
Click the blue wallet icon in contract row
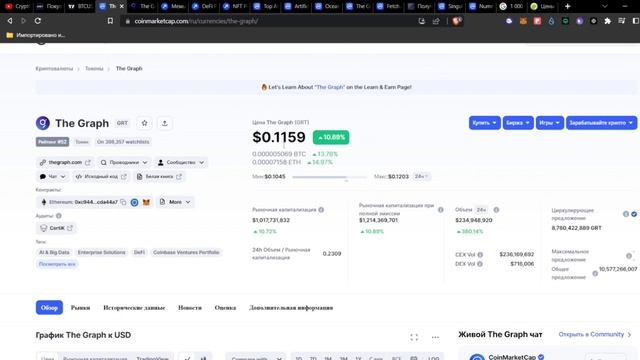tap(134, 202)
